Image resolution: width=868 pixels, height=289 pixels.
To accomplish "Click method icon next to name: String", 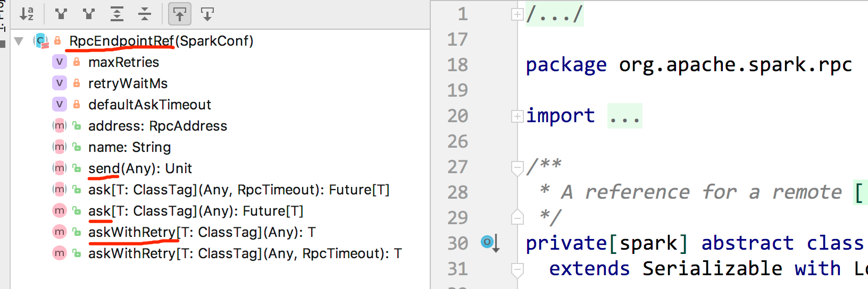I will tap(60, 147).
